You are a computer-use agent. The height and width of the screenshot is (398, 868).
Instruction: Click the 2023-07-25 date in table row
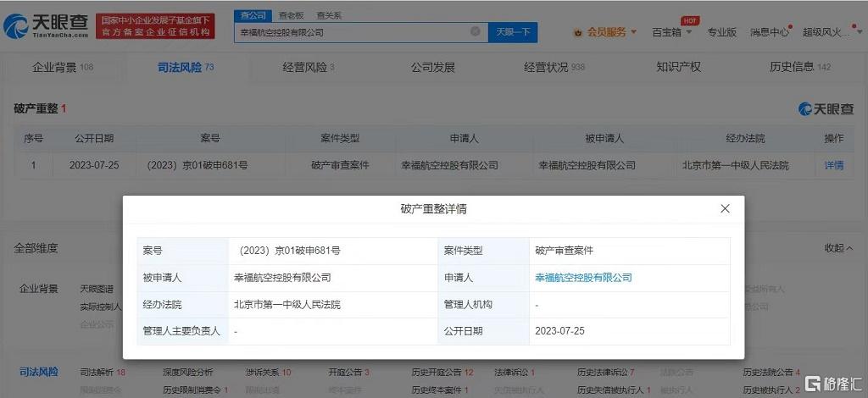click(x=94, y=165)
